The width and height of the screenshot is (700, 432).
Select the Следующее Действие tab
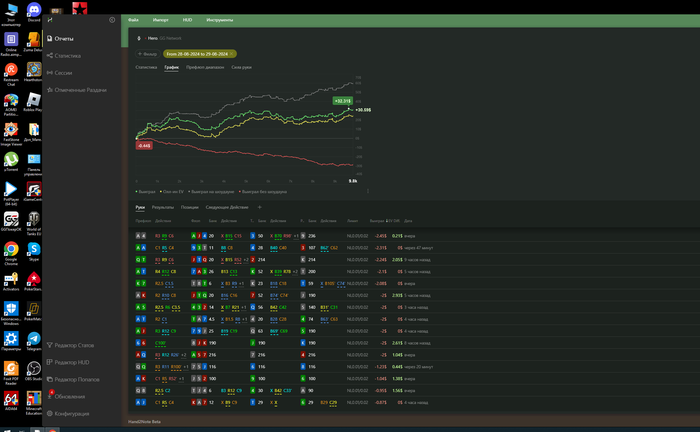[x=227, y=208]
